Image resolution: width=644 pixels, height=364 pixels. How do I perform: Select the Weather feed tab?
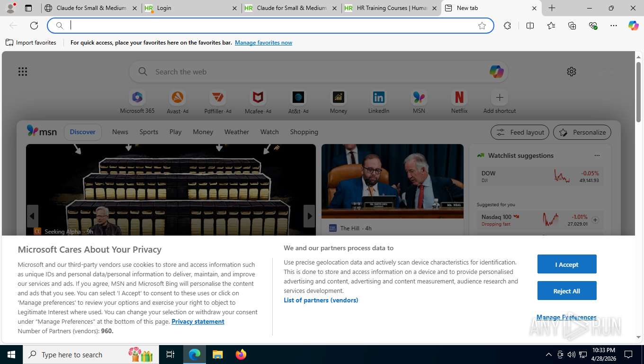coord(237,132)
